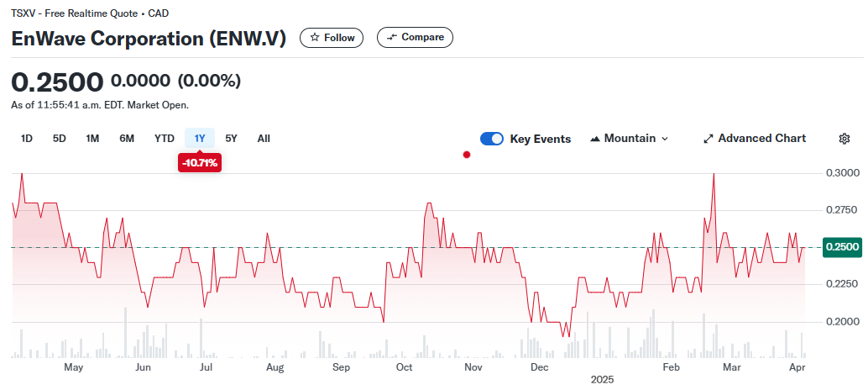Open the Advanced Chart view
Image resolution: width=868 pixels, height=390 pixels.
(x=755, y=139)
